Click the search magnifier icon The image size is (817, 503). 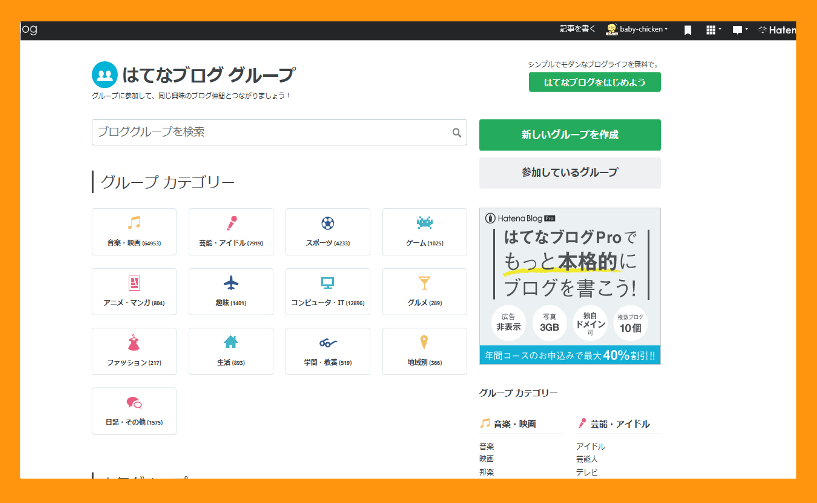click(456, 132)
